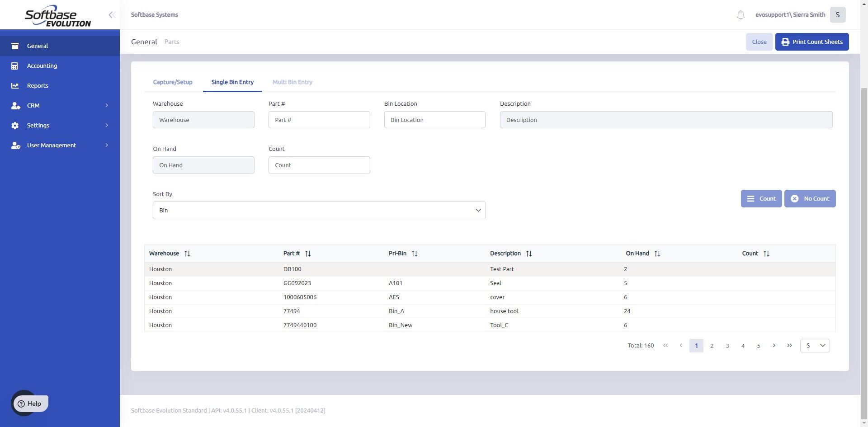Open the user avatar S menu
The image size is (868, 427).
[838, 15]
